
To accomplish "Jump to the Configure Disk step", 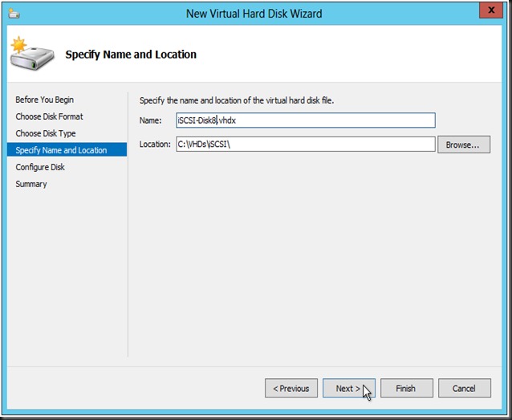I will click(40, 167).
